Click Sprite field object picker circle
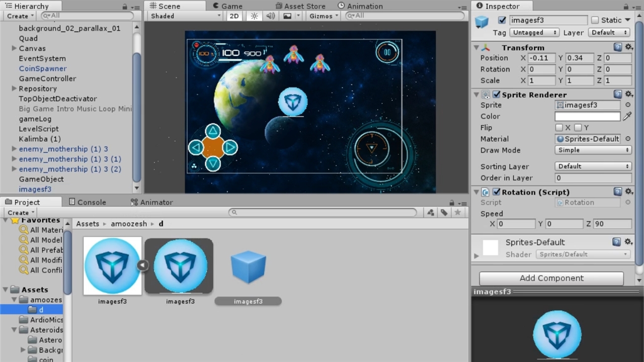Viewport: 644px width, 362px height. pos(627,105)
